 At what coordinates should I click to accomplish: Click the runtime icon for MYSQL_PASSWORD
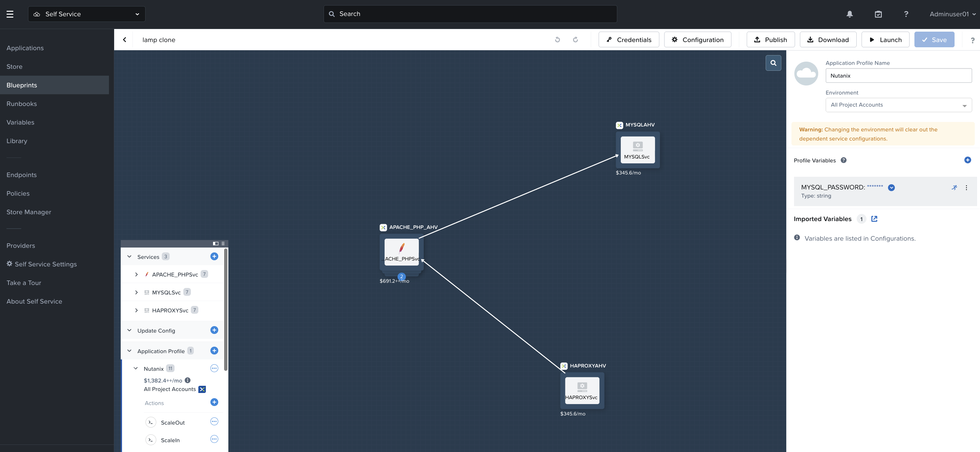coord(954,188)
